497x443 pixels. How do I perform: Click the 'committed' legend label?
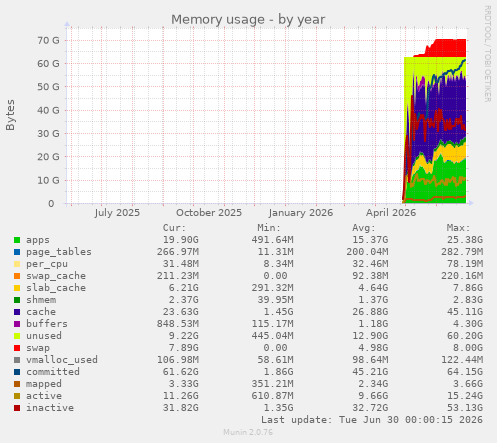[x=53, y=372]
